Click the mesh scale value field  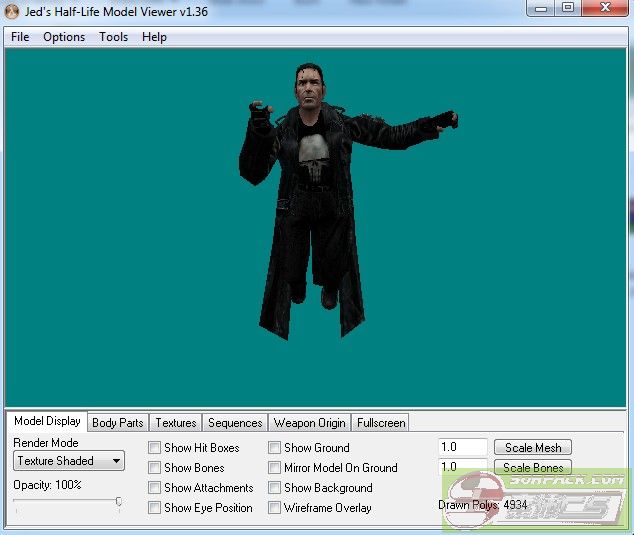[x=463, y=447]
